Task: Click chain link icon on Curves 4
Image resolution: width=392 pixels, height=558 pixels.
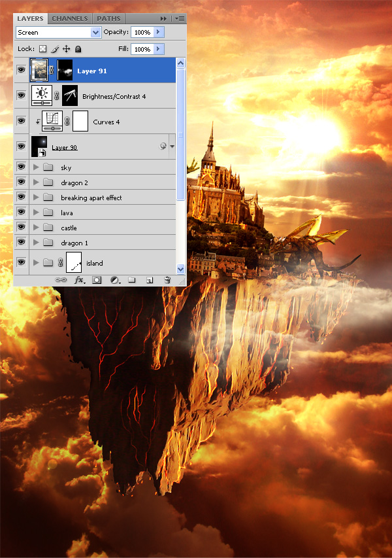Action: tap(67, 121)
